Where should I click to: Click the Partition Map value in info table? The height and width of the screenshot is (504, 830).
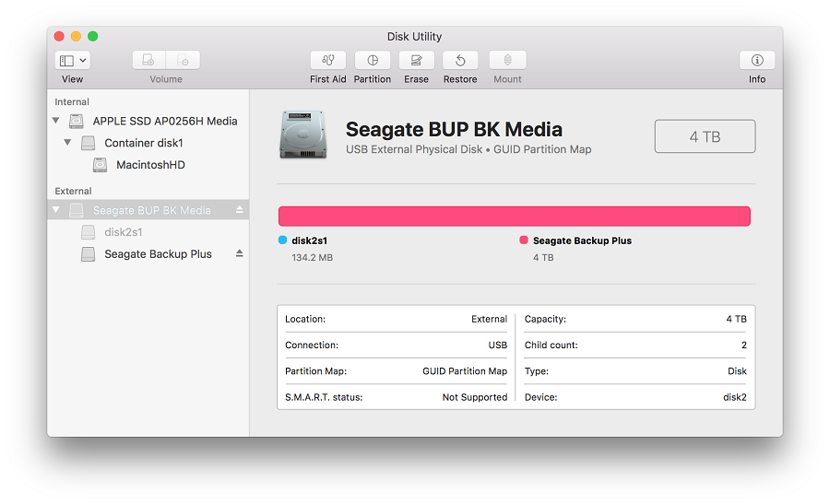(x=465, y=371)
